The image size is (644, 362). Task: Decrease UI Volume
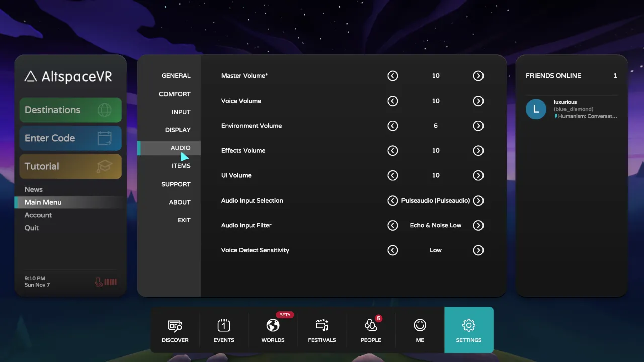[393, 175]
